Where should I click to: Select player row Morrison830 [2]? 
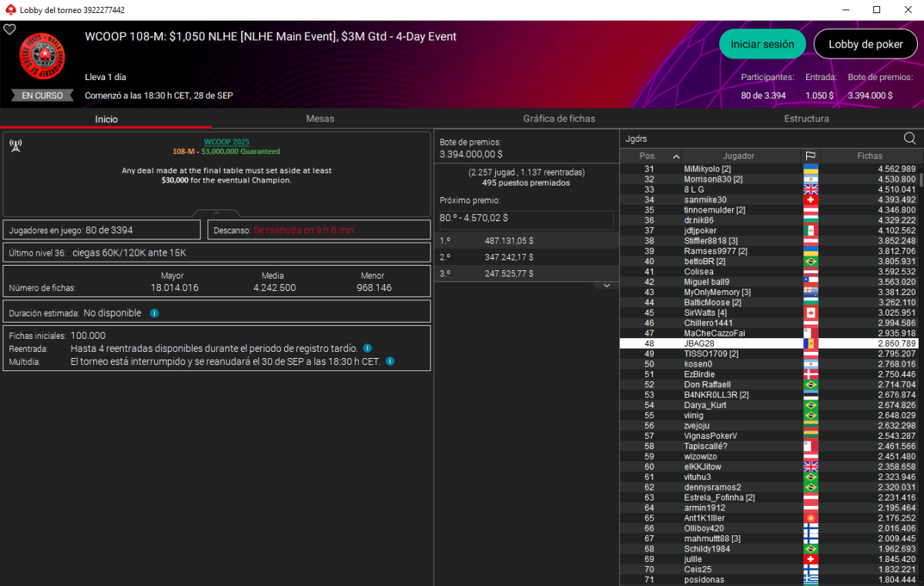tap(770, 179)
